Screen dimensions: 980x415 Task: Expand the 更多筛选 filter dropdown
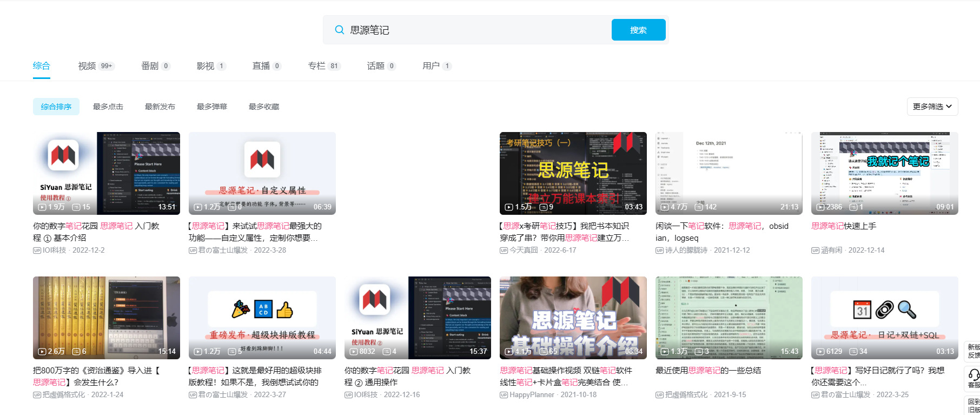click(932, 107)
